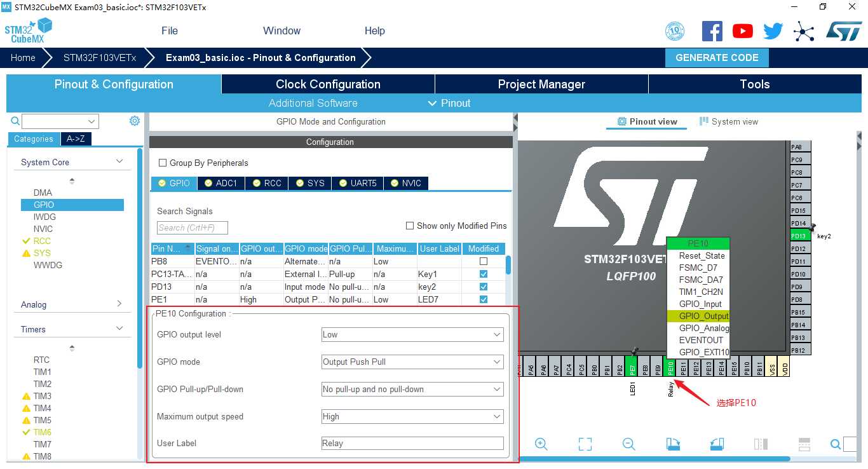Collapse the configuration panel with the left arrow

click(x=515, y=119)
